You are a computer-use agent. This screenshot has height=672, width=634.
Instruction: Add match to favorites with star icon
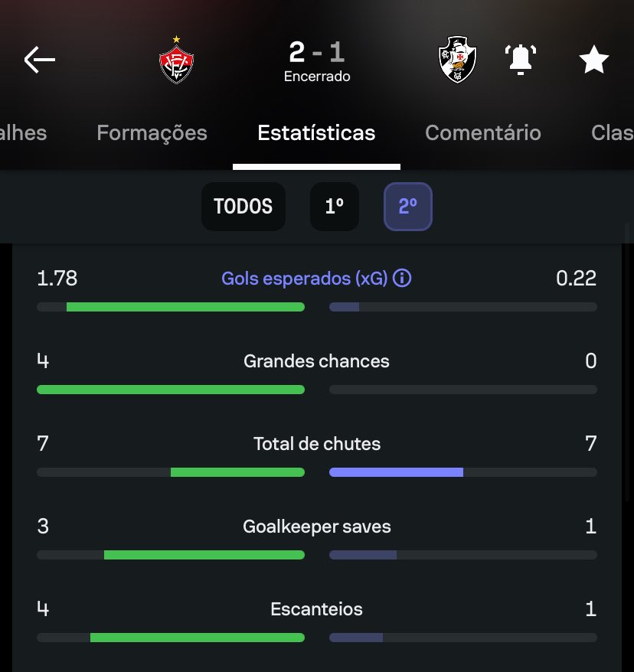click(x=593, y=60)
